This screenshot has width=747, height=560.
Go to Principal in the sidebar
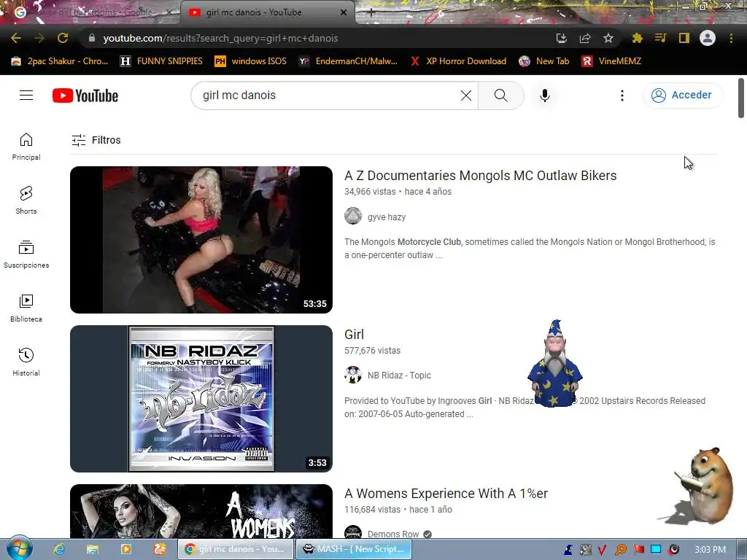[26, 146]
